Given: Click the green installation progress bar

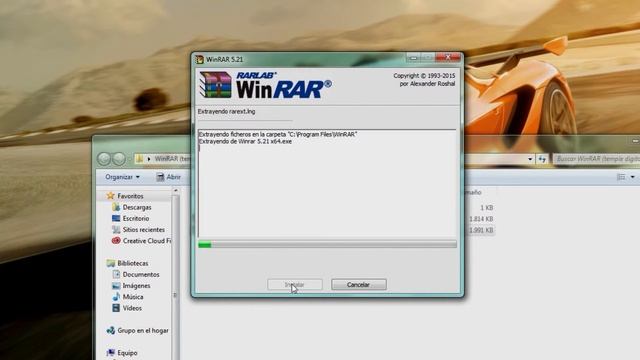Looking at the screenshot, I should click(327, 244).
